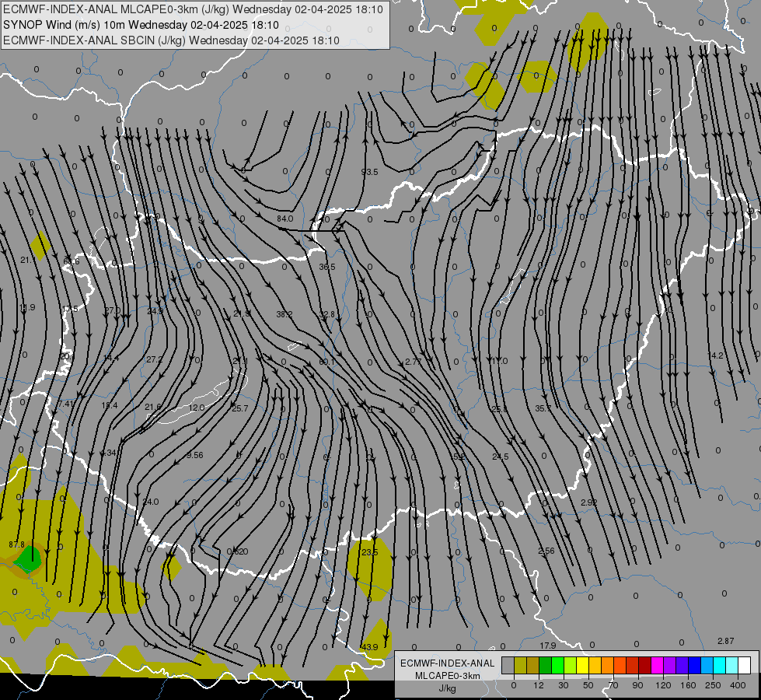Viewport: 761px width, 700px height.
Task: Click the gray swatch in the MLCAPE legend
Action: (508, 665)
